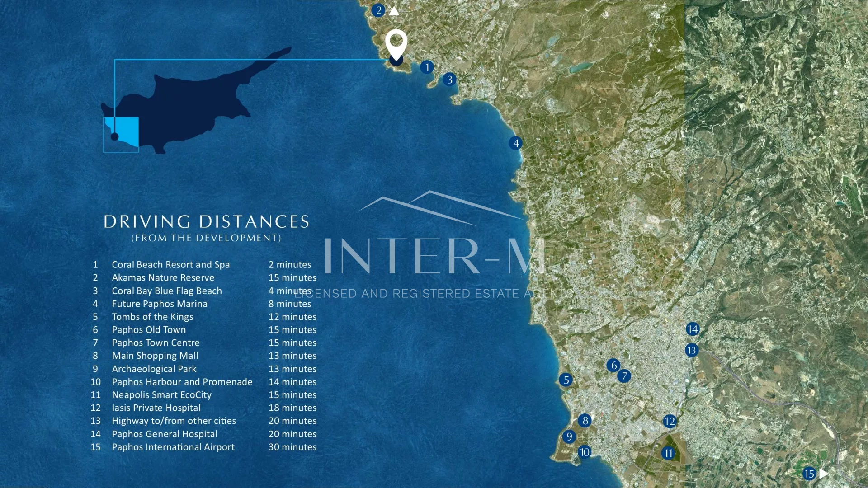The image size is (868, 488).
Task: Click the Driving Distances heading
Action: pos(206,221)
